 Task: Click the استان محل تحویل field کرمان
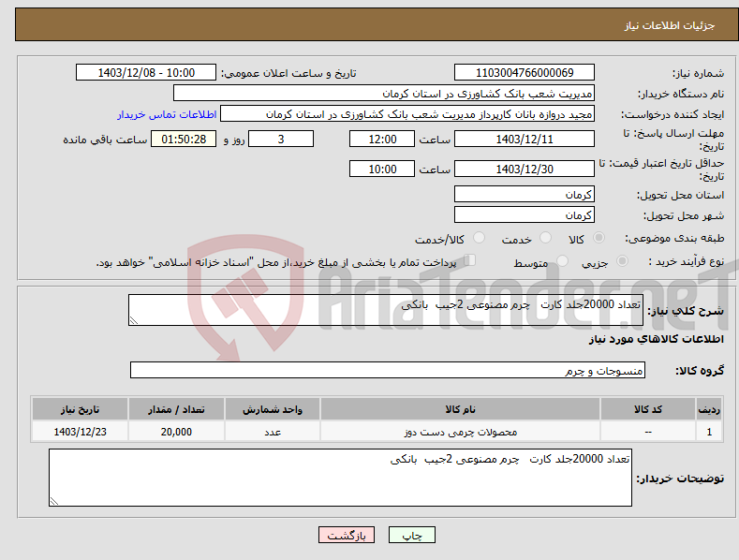click(525, 194)
